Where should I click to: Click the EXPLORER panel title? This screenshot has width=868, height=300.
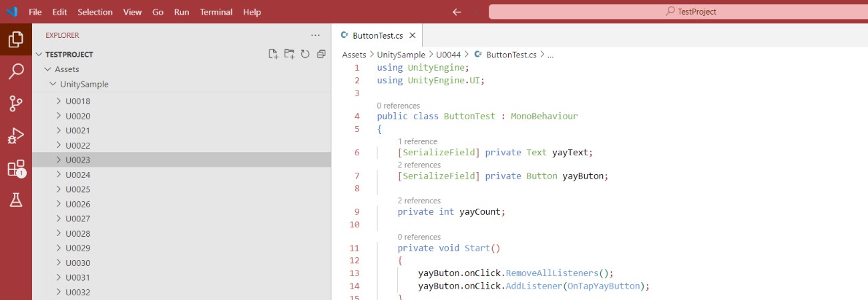[x=62, y=35]
